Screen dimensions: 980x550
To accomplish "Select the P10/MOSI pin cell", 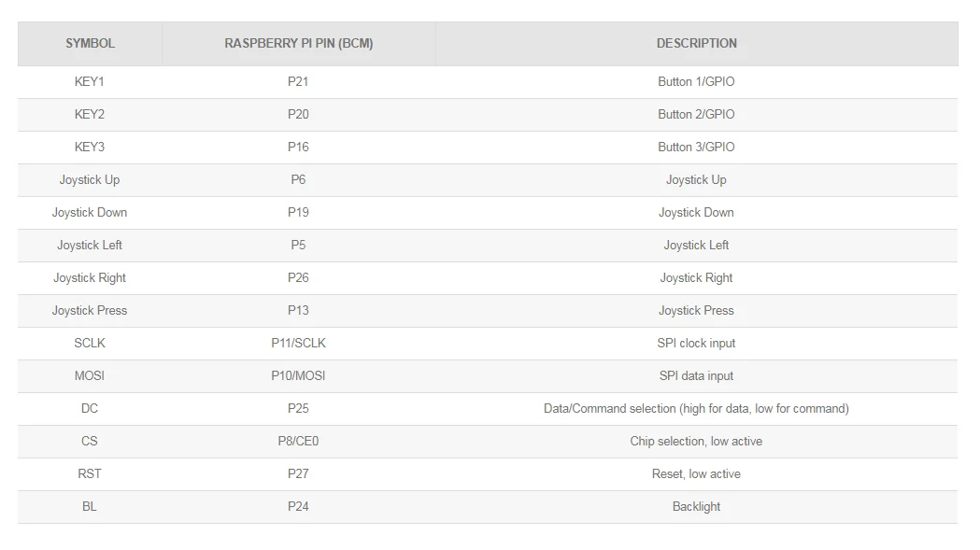I will (x=298, y=375).
